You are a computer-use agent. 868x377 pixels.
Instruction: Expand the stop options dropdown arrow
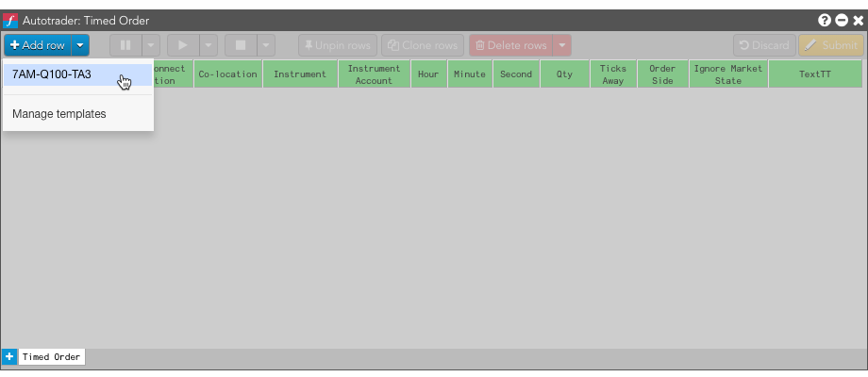pyautogui.click(x=266, y=45)
